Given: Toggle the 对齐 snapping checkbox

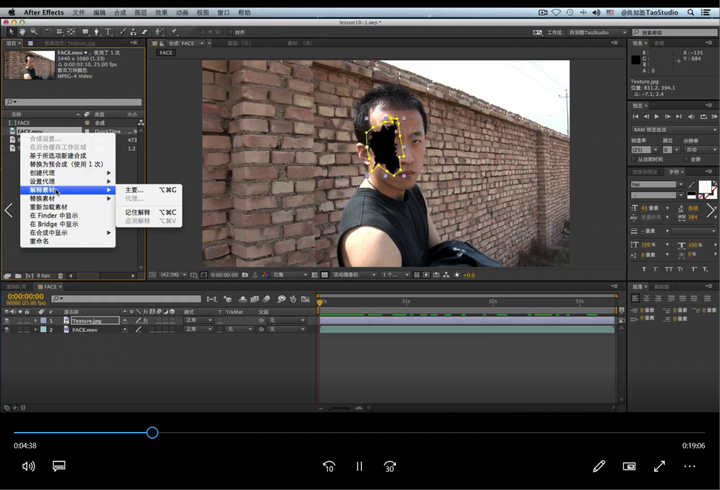Looking at the screenshot, I should 231,32.
